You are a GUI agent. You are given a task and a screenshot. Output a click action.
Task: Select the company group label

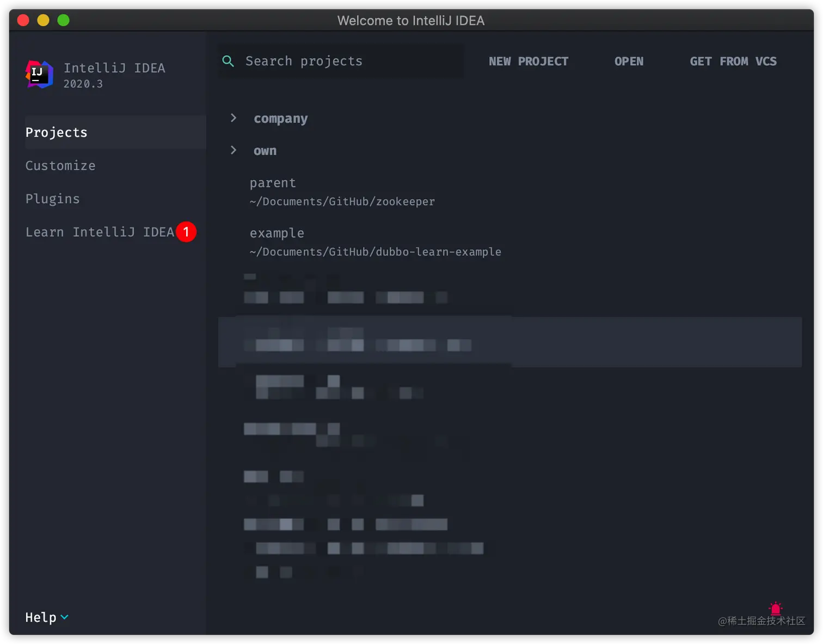pyautogui.click(x=281, y=119)
